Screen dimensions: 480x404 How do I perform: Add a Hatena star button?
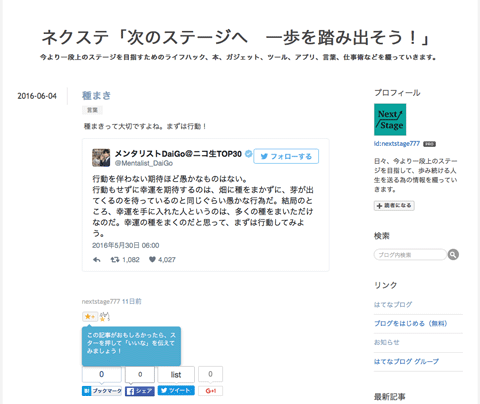click(90, 316)
